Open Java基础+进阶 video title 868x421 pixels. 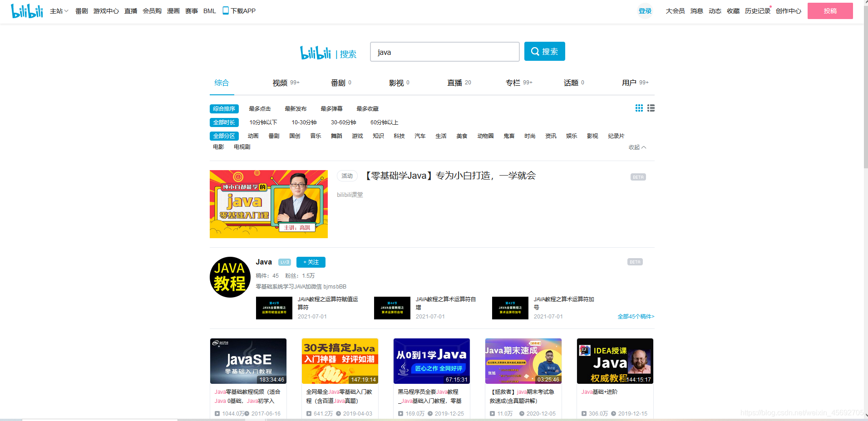(600, 392)
